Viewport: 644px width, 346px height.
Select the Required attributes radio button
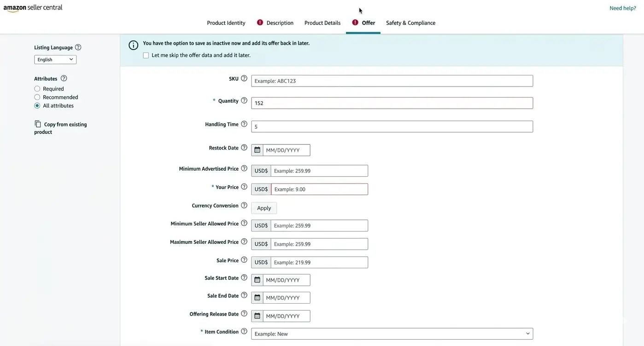click(x=37, y=88)
